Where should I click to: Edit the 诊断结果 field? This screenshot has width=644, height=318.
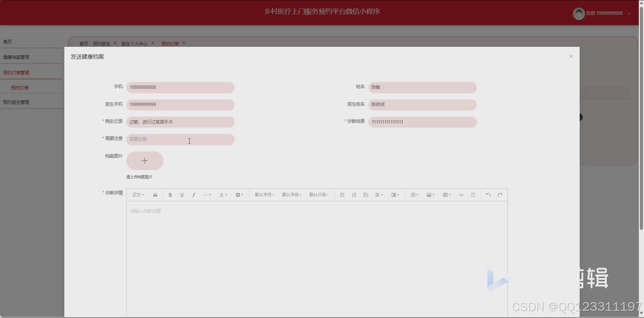(422, 122)
